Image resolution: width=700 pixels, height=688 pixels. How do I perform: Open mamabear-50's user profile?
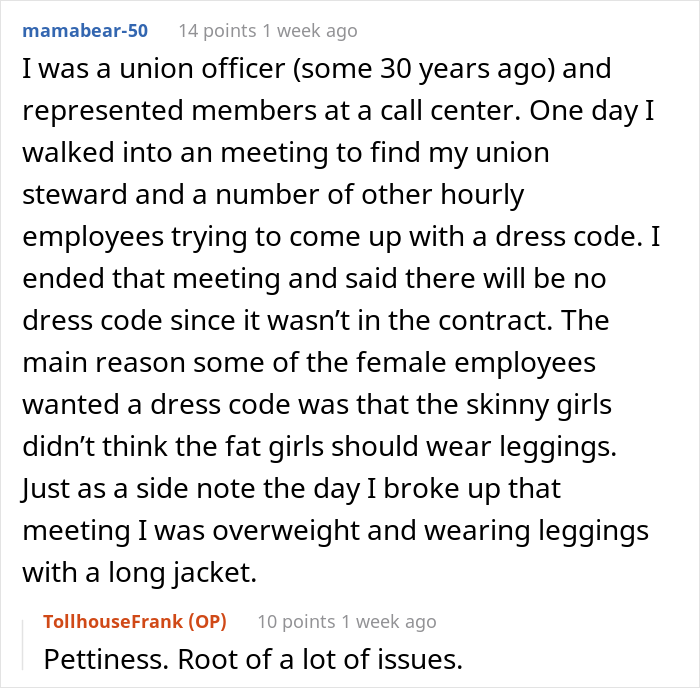tap(85, 31)
